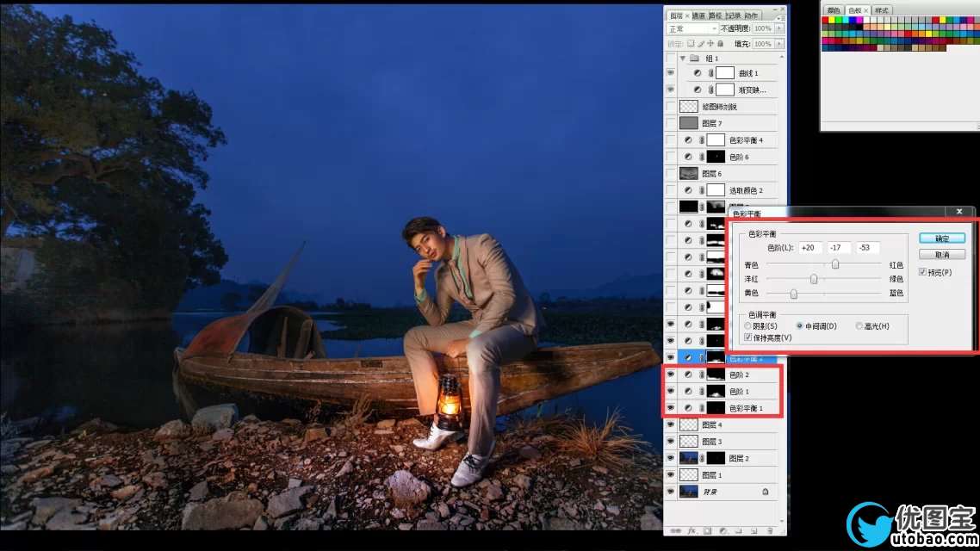Pick the red swatch in 色板 panel

click(x=825, y=20)
